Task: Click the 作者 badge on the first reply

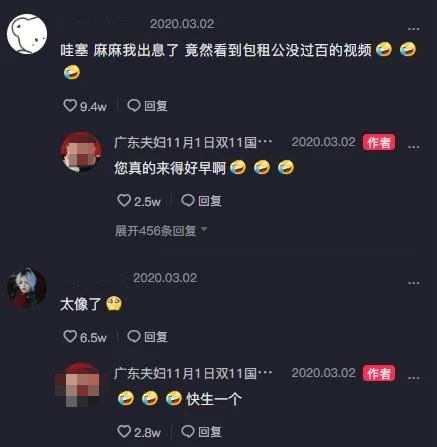Action: click(x=379, y=143)
